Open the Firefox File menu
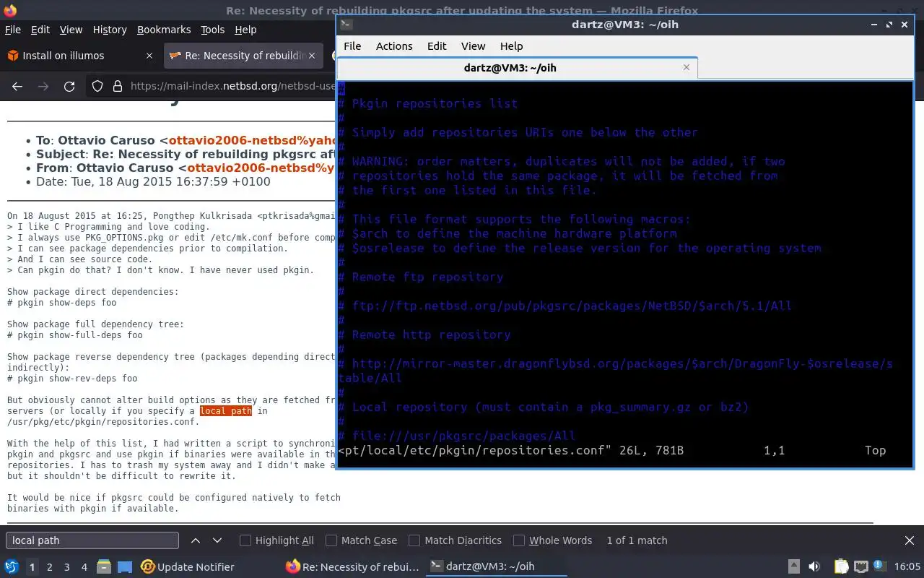The image size is (924, 578). coord(13,30)
